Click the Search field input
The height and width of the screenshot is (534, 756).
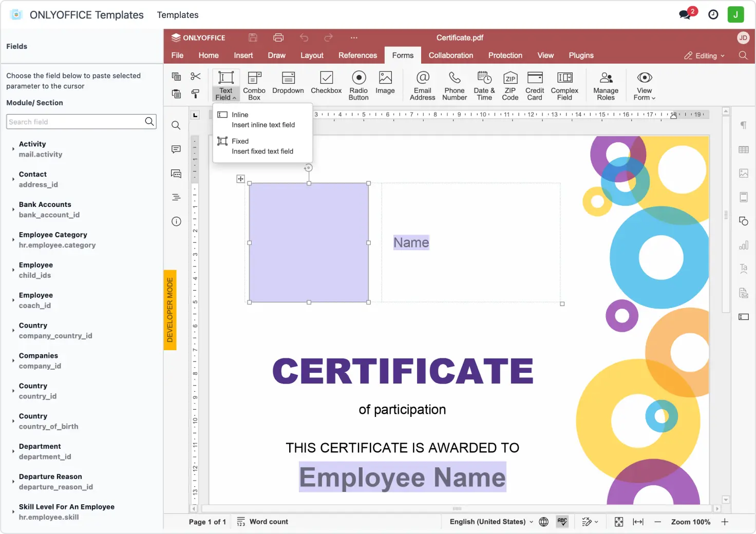[81, 122]
